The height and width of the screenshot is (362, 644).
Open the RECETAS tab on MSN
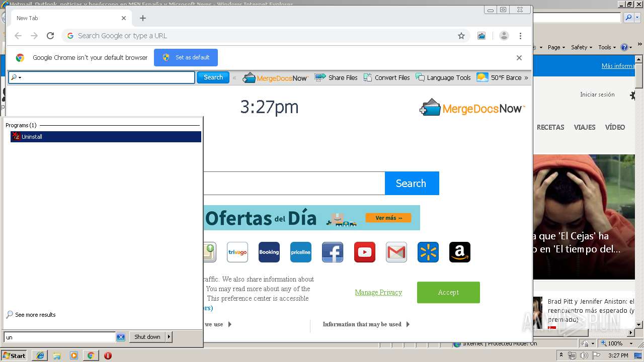pos(550,127)
